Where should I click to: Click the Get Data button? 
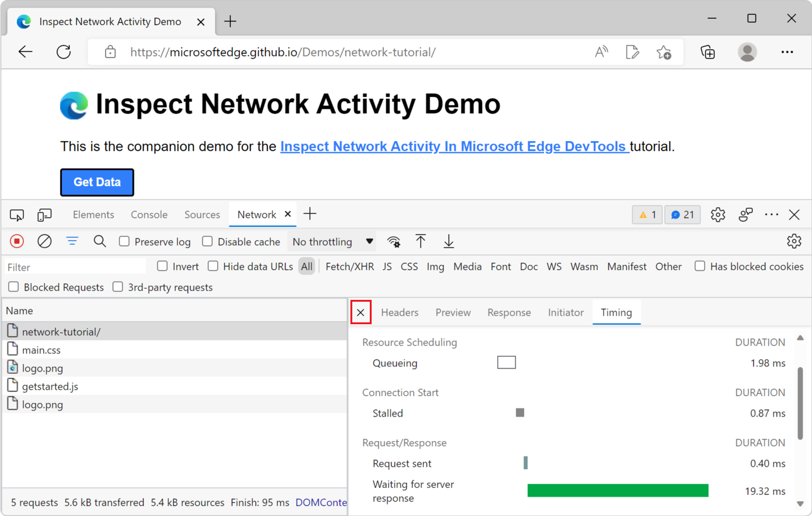coord(97,182)
